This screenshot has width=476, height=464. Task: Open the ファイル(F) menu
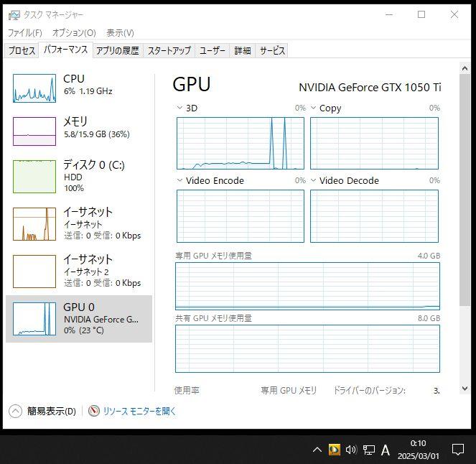pyautogui.click(x=25, y=33)
